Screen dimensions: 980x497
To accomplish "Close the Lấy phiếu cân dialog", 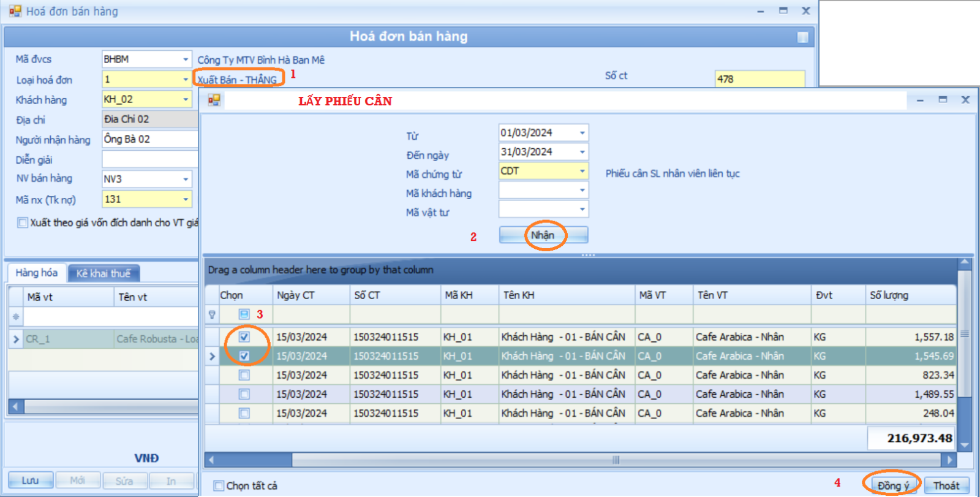I will 965,99.
